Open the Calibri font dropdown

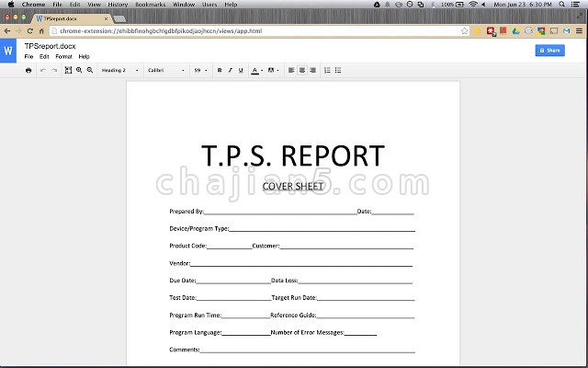click(166, 70)
